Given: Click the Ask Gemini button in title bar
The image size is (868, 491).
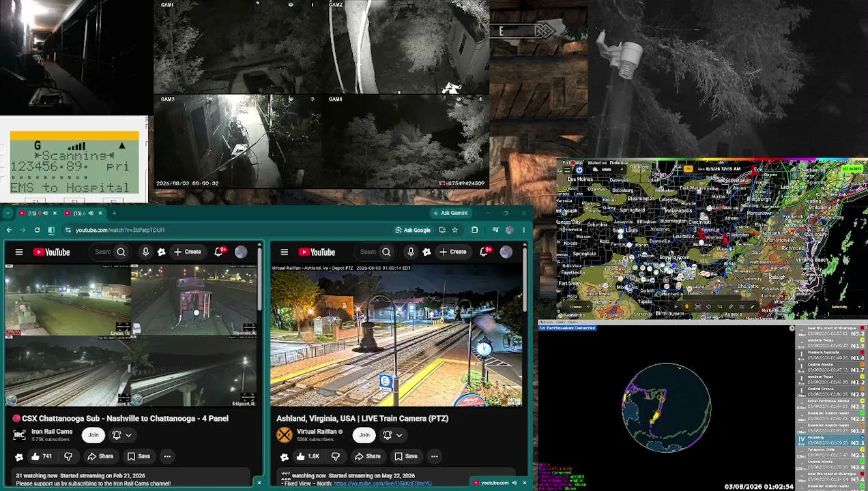Looking at the screenshot, I should click(x=450, y=213).
